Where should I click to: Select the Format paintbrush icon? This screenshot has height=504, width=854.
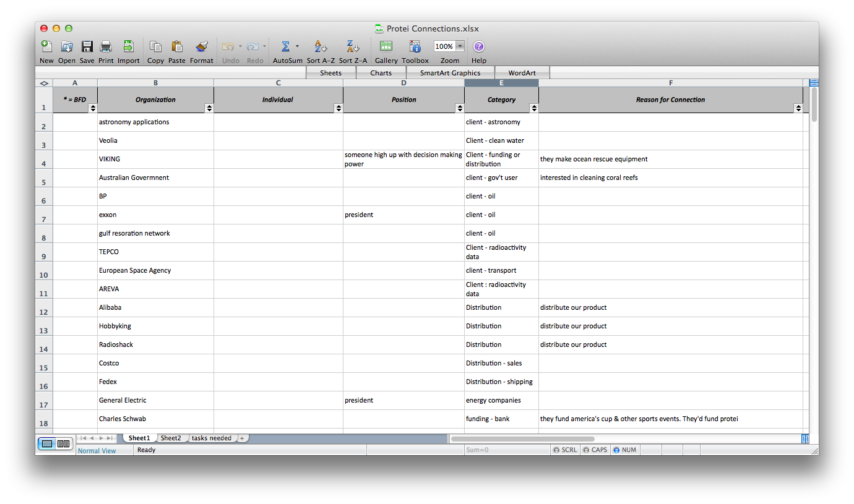[202, 46]
